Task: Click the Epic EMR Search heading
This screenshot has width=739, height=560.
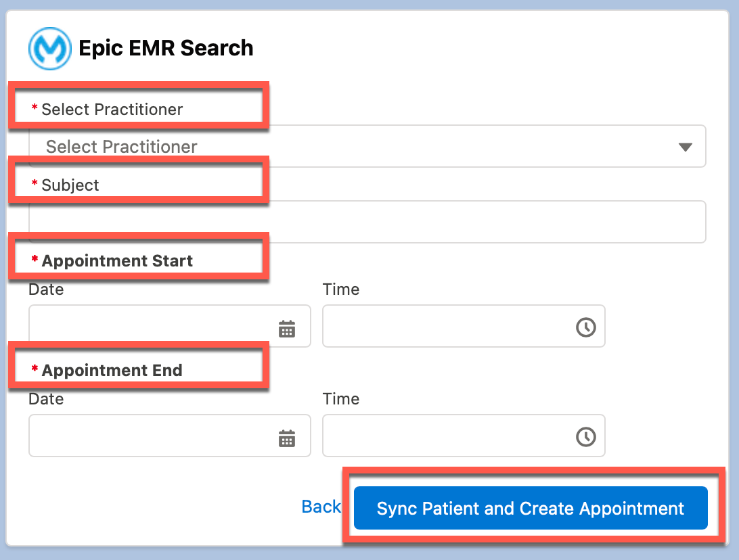Action: tap(166, 48)
